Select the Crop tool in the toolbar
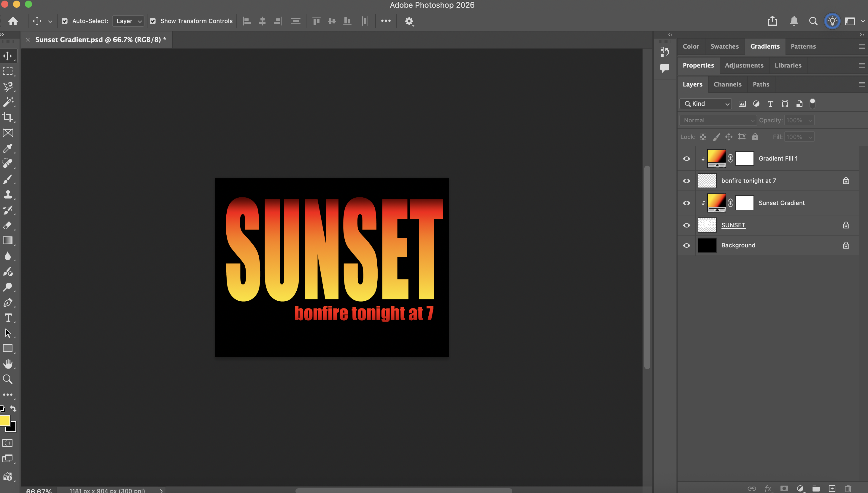The image size is (868, 493). pyautogui.click(x=8, y=117)
